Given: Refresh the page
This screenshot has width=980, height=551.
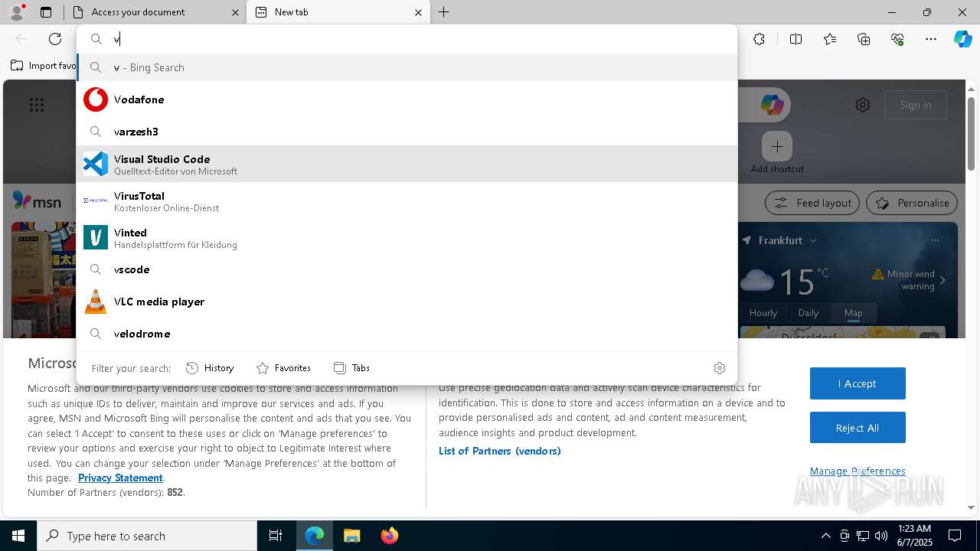Looking at the screenshot, I should 55,39.
